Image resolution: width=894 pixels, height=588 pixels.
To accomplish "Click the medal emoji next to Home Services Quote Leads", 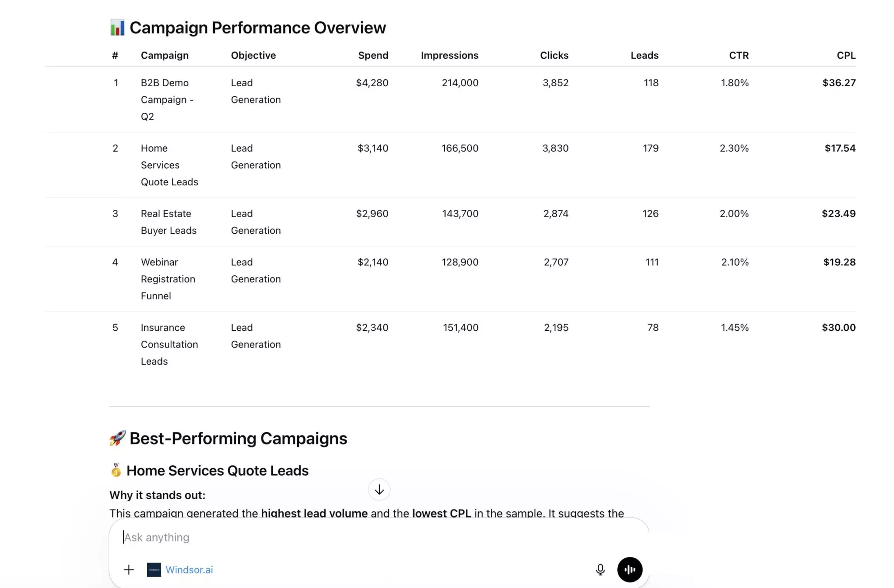I will [x=116, y=470].
